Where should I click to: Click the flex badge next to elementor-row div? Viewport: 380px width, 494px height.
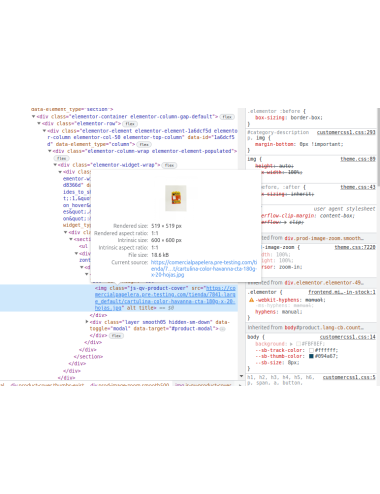pos(130,124)
